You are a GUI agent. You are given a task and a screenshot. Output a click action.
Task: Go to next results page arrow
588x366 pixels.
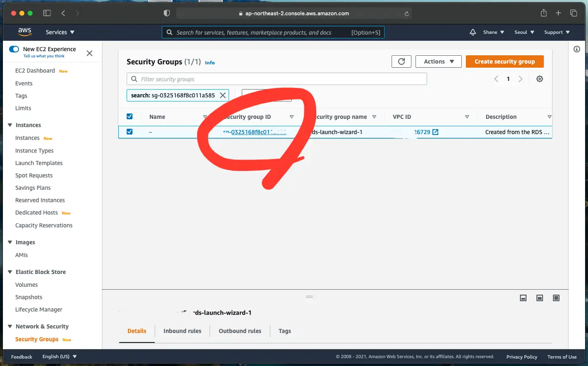pos(520,79)
